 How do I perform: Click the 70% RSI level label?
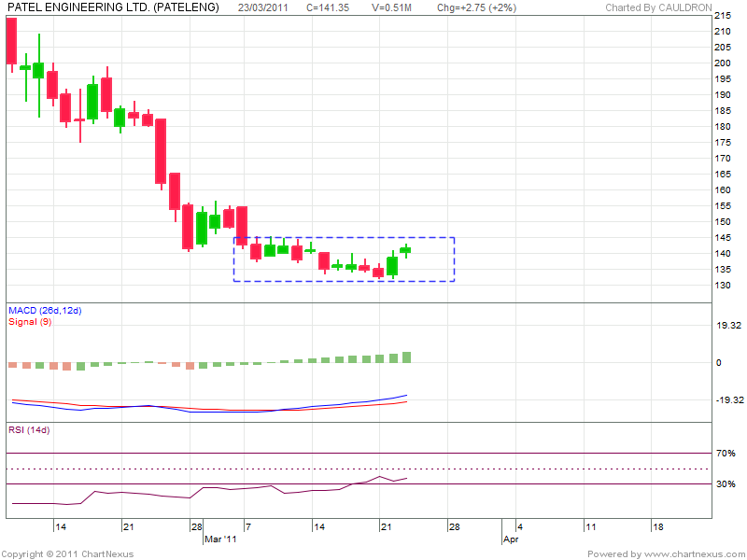pos(726,453)
